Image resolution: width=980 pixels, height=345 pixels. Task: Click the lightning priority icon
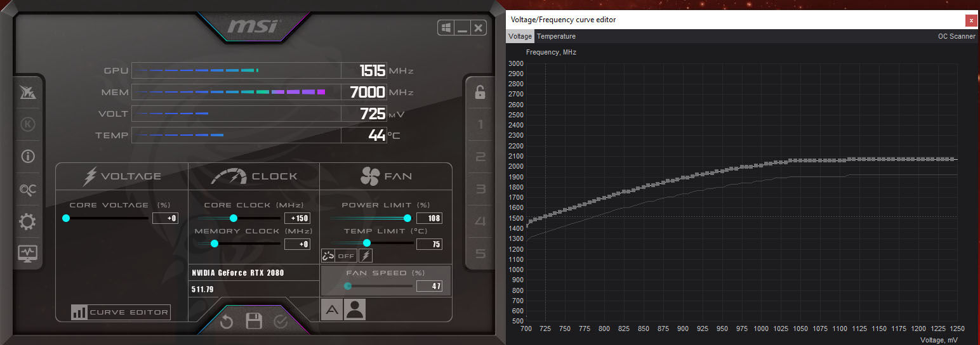pos(366,256)
